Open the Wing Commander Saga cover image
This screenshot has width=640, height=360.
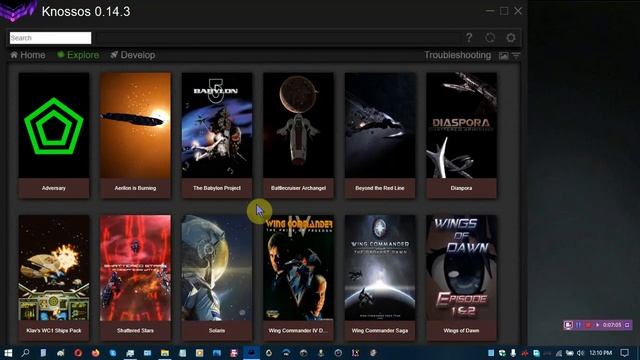[380, 268]
